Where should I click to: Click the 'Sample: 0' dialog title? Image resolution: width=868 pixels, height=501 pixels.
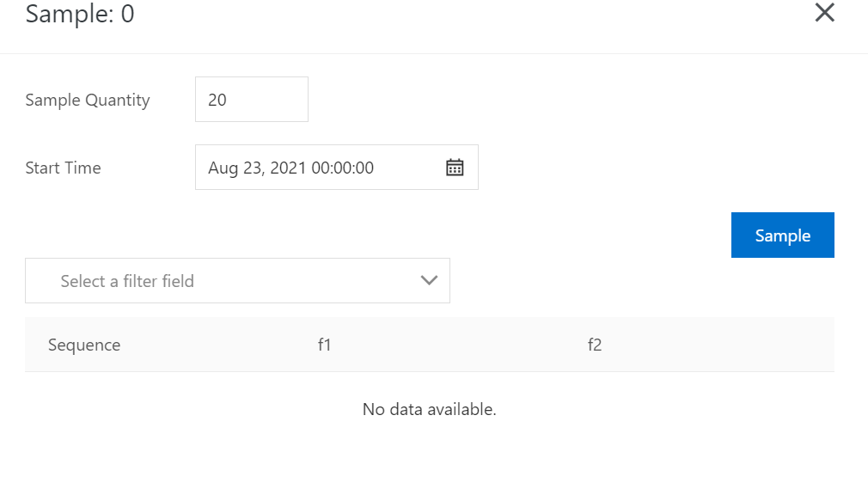[x=80, y=15]
